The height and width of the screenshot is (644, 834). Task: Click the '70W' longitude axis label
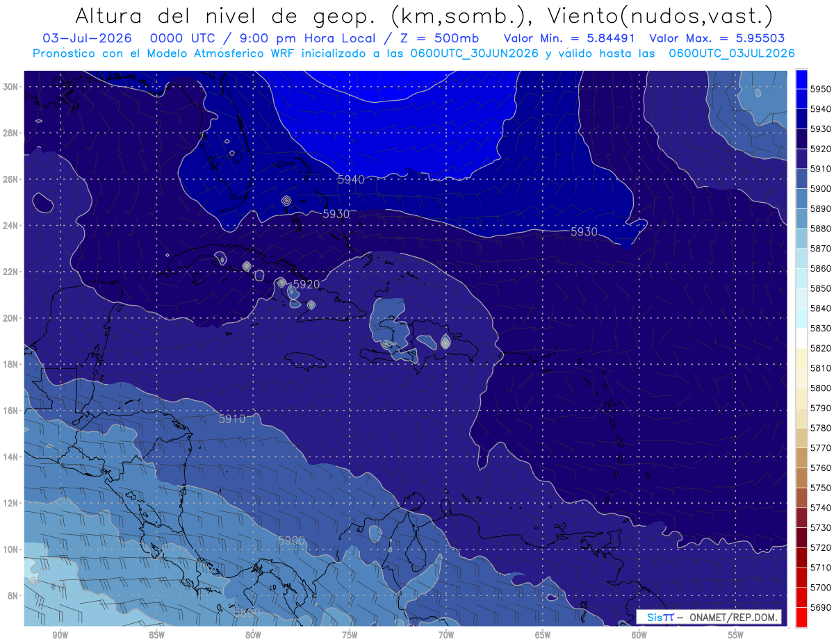click(x=446, y=635)
